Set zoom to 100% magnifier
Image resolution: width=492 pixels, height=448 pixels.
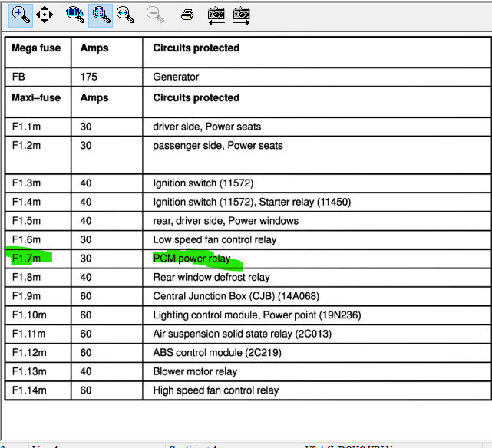(75, 15)
